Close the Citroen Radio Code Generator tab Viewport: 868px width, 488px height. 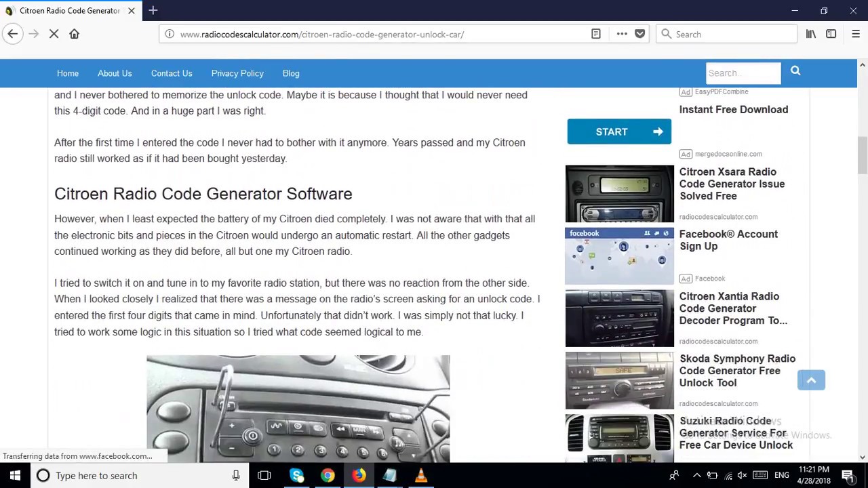coord(132,10)
